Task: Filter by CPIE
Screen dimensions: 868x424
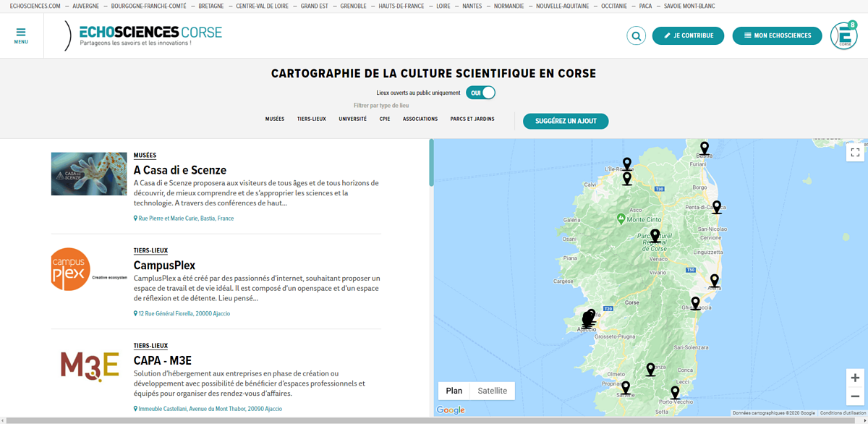Action: click(385, 119)
